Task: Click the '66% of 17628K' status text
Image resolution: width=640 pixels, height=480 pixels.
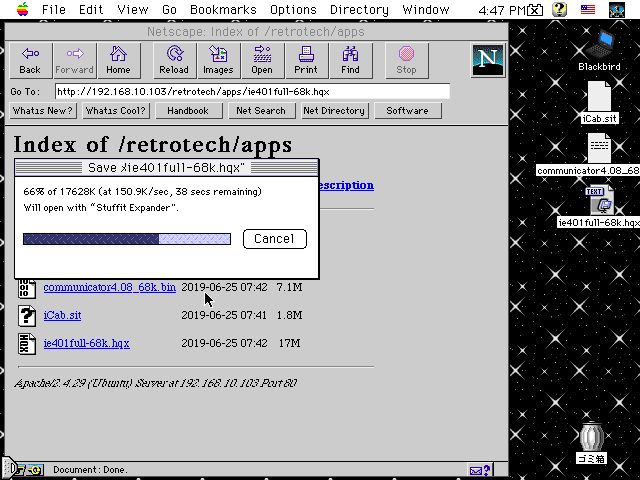Action: coord(142,191)
